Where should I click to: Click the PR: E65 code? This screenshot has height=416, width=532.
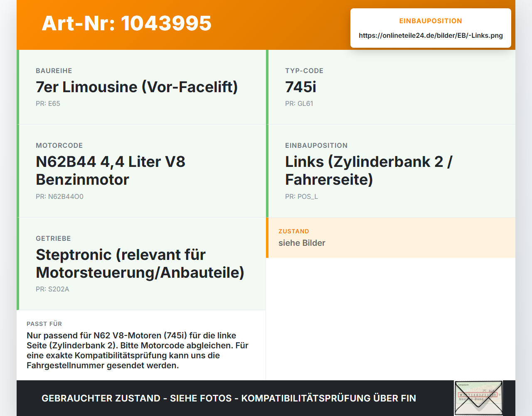[48, 104]
